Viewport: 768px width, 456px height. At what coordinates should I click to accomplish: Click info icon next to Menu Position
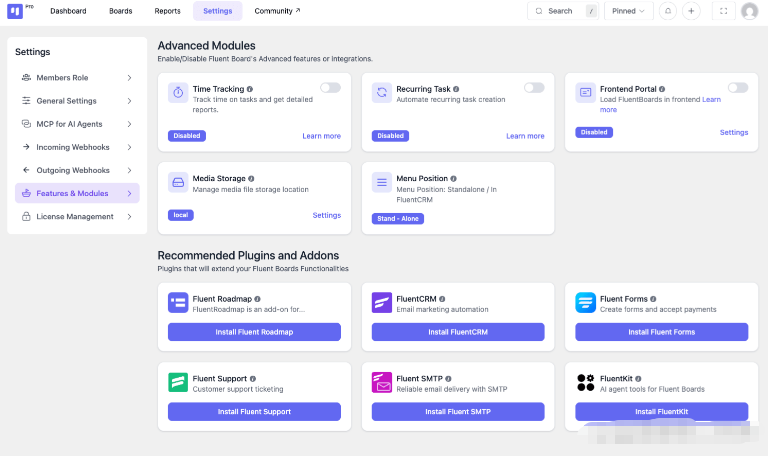(x=454, y=179)
